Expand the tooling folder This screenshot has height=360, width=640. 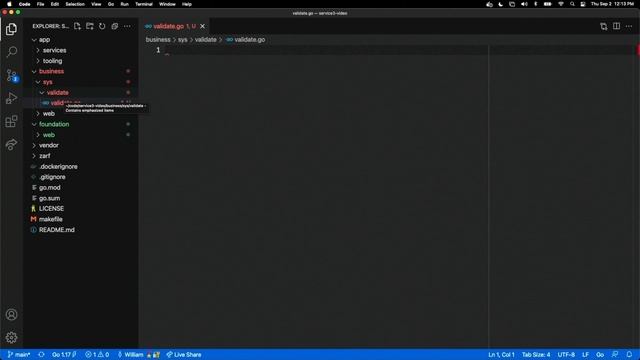(81, 61)
